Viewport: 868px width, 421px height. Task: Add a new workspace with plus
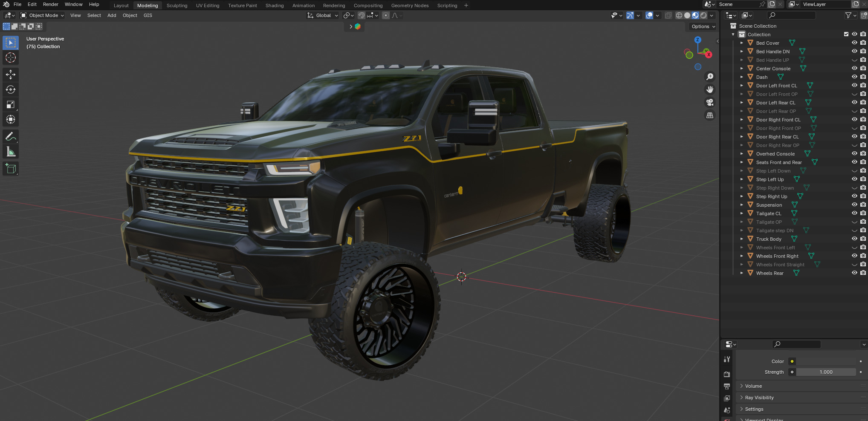point(466,6)
